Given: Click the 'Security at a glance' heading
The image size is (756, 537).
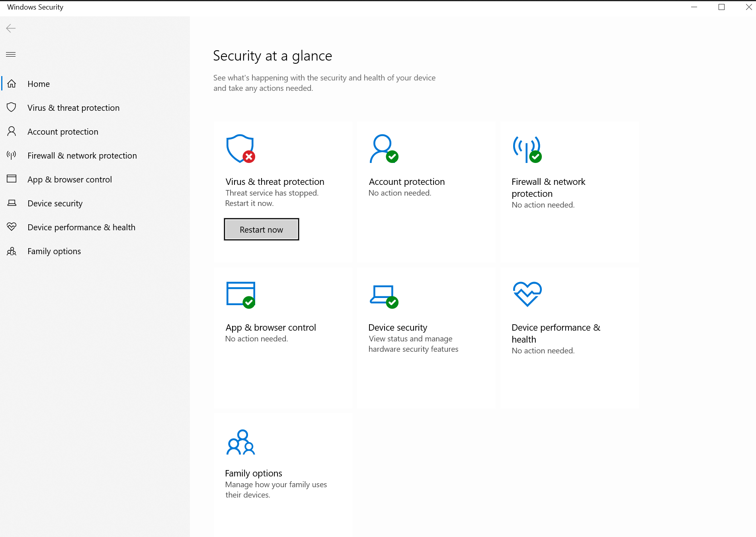Looking at the screenshot, I should click(x=272, y=56).
